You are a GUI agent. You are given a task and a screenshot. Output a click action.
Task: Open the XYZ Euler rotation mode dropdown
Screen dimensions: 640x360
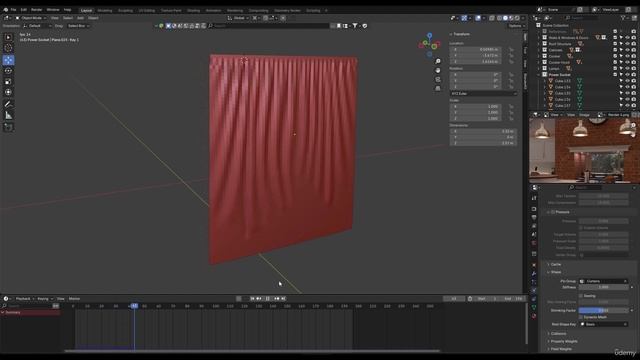point(483,94)
